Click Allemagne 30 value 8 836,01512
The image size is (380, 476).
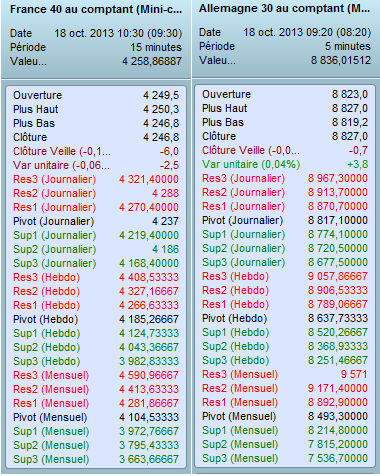[341, 60]
